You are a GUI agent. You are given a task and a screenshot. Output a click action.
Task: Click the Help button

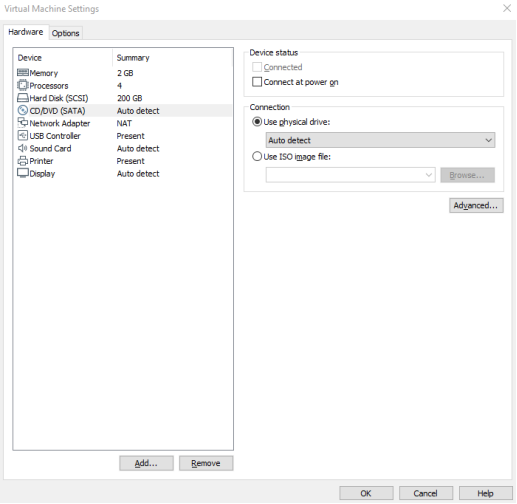click(x=485, y=493)
